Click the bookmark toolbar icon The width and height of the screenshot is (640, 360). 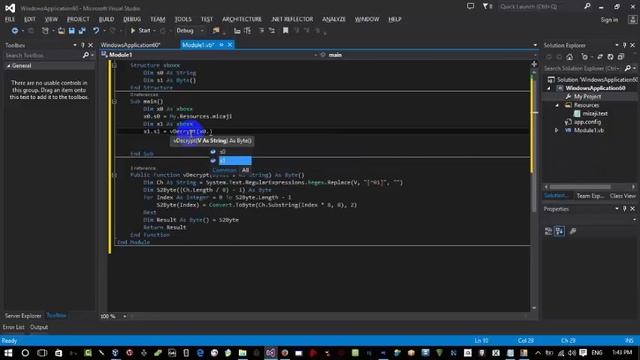pyautogui.click(x=285, y=31)
